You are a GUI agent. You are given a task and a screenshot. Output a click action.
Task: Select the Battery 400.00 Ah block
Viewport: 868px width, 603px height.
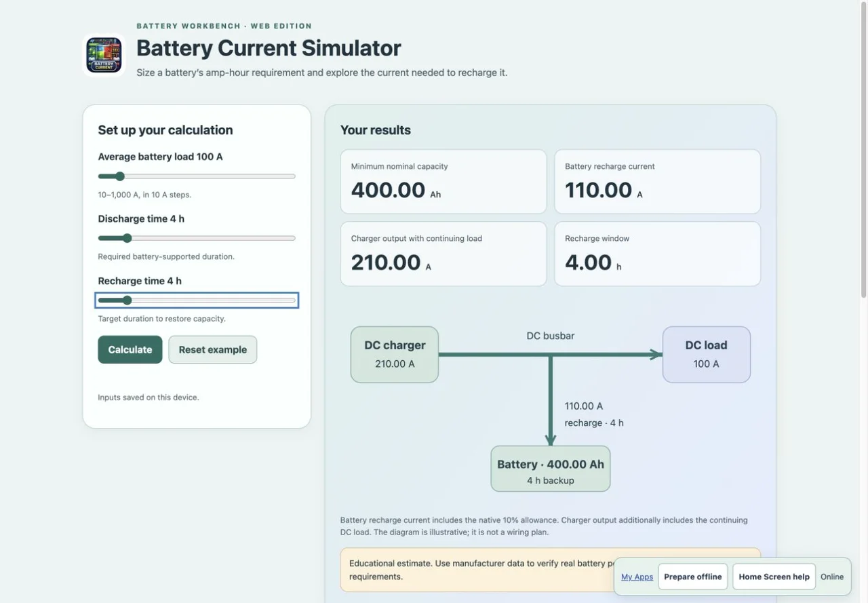pyautogui.click(x=551, y=469)
